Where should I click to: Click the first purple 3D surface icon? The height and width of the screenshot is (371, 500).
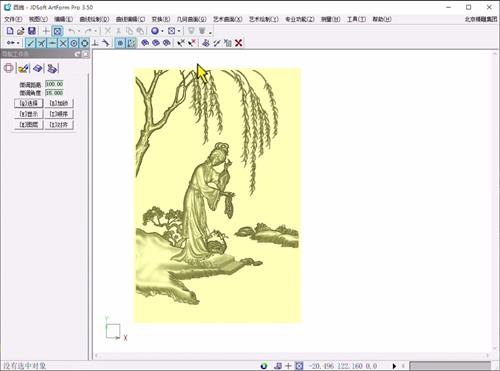[145, 43]
